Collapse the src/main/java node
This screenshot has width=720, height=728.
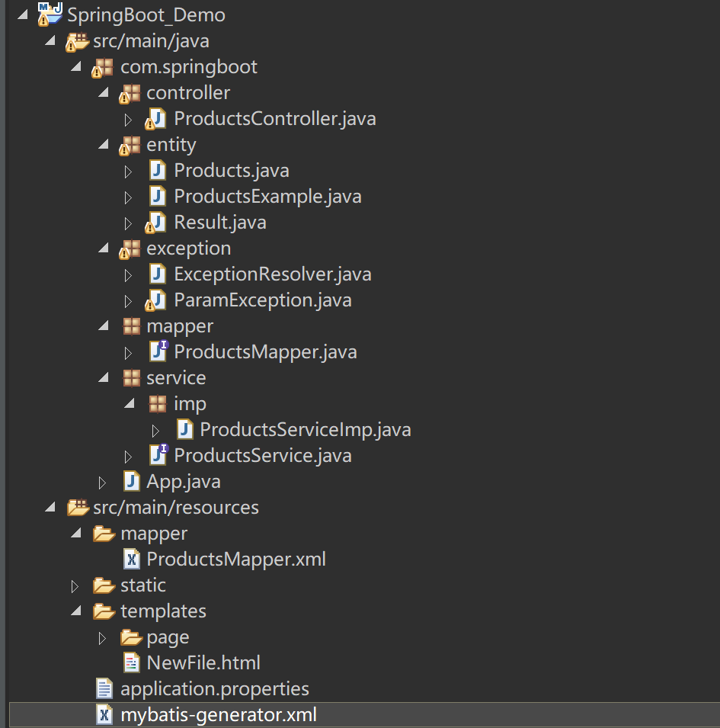point(50,41)
